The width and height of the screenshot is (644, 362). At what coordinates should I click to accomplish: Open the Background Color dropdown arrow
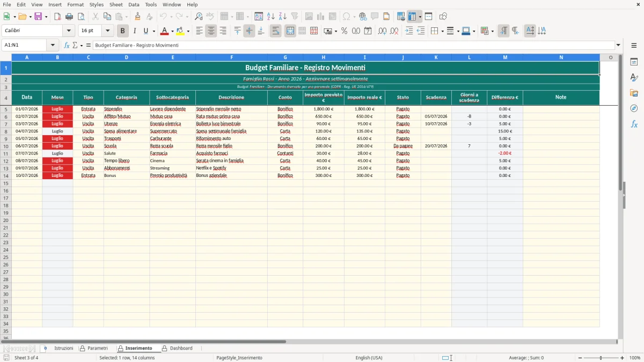188,31
